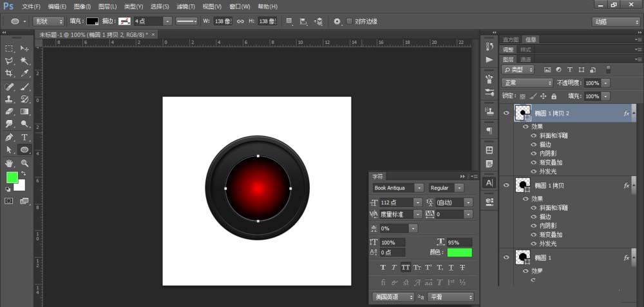Activate the Hand tool
Viewport: 644px width, 307px height.
coord(9,163)
